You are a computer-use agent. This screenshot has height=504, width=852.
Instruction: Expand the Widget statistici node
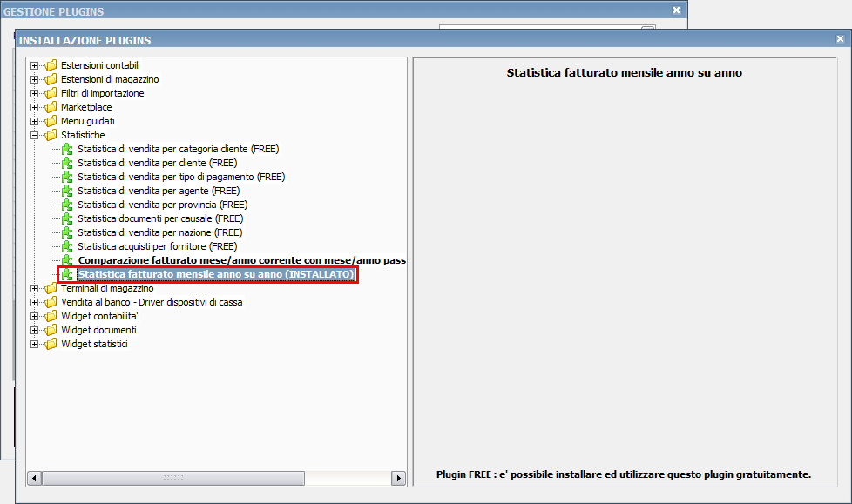34,345
